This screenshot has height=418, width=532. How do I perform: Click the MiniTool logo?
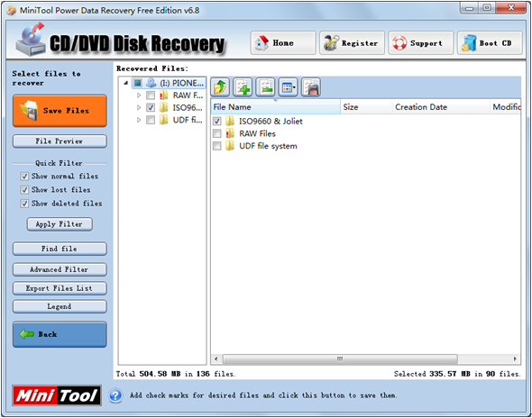tap(57, 395)
